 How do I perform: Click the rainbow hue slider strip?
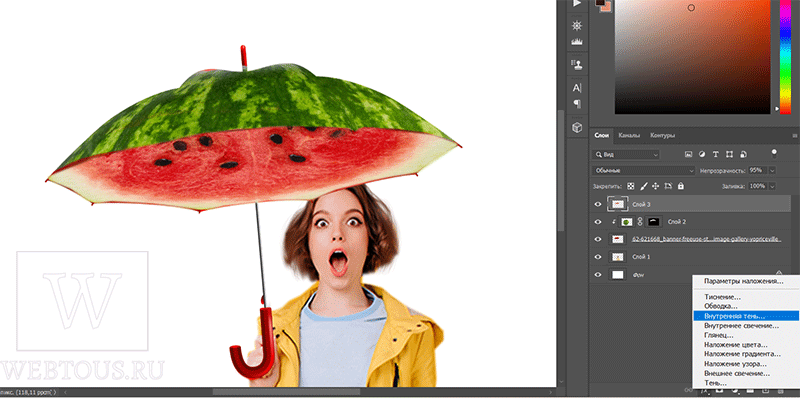(x=785, y=56)
